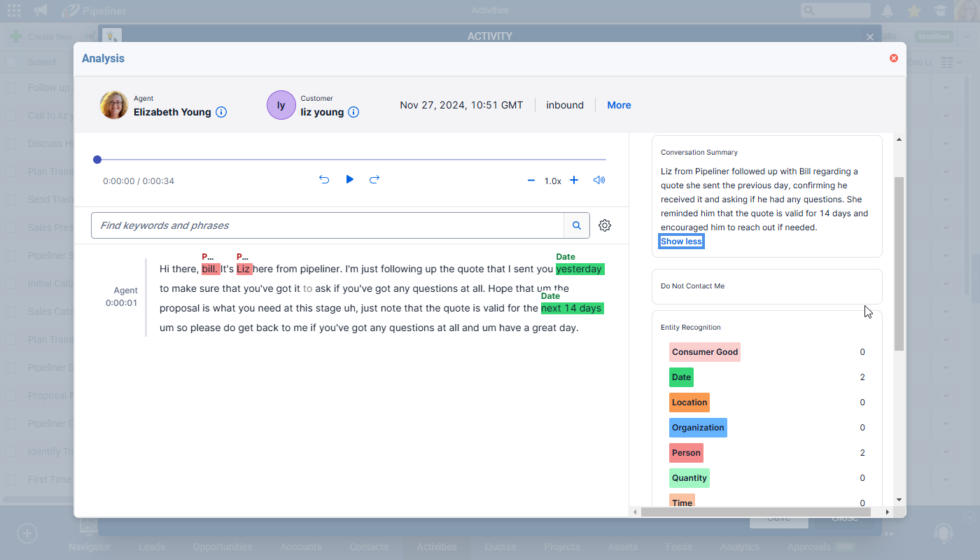
Task: Click highlighted word "yesterday" in transcript
Action: (580, 269)
